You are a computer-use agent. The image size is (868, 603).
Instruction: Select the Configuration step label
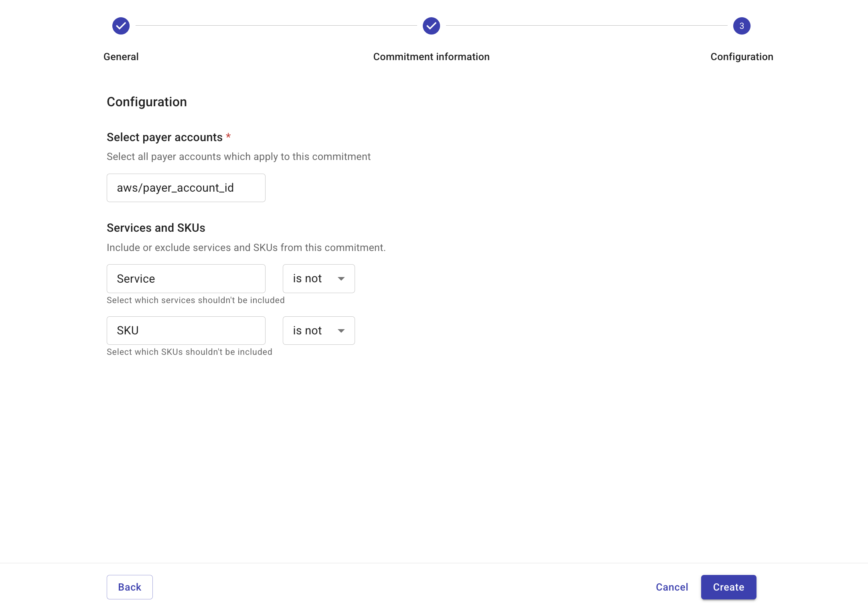click(742, 57)
